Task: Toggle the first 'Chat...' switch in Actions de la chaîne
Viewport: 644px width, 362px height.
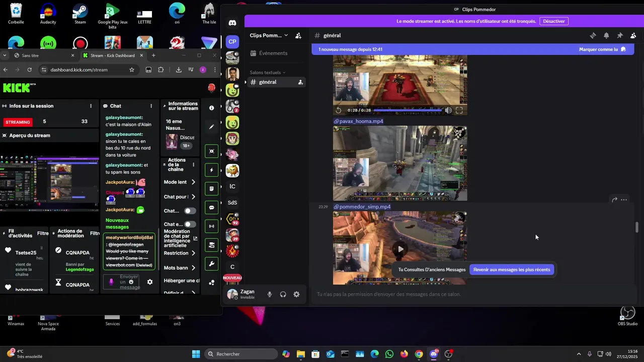Action: tap(190, 211)
